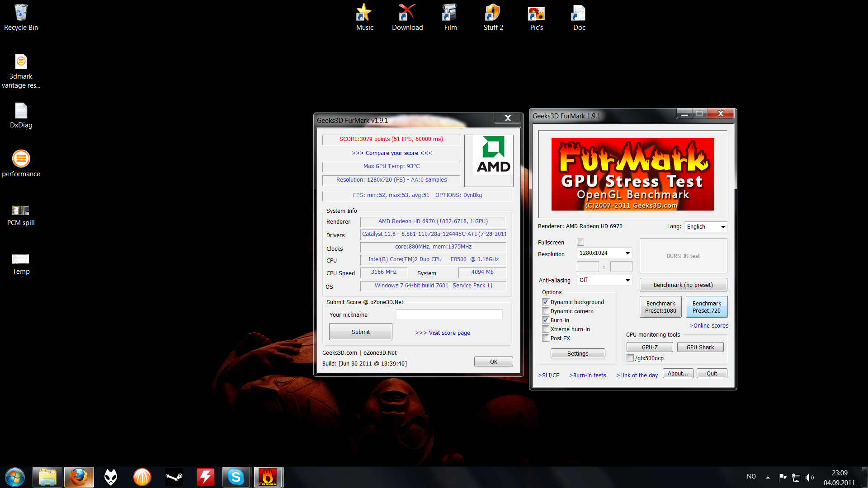Enable the Dynamic camera option
The image size is (868, 488).
click(546, 311)
